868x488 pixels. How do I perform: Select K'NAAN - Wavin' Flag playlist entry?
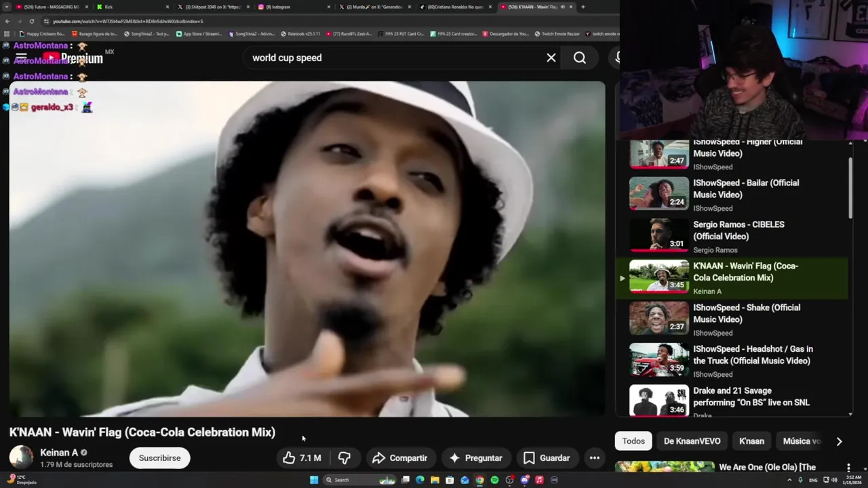pos(731,278)
